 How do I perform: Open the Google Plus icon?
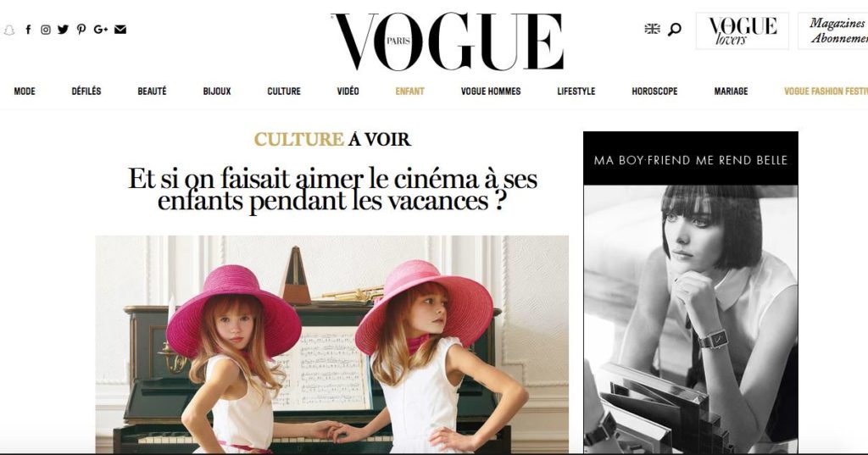[100, 30]
